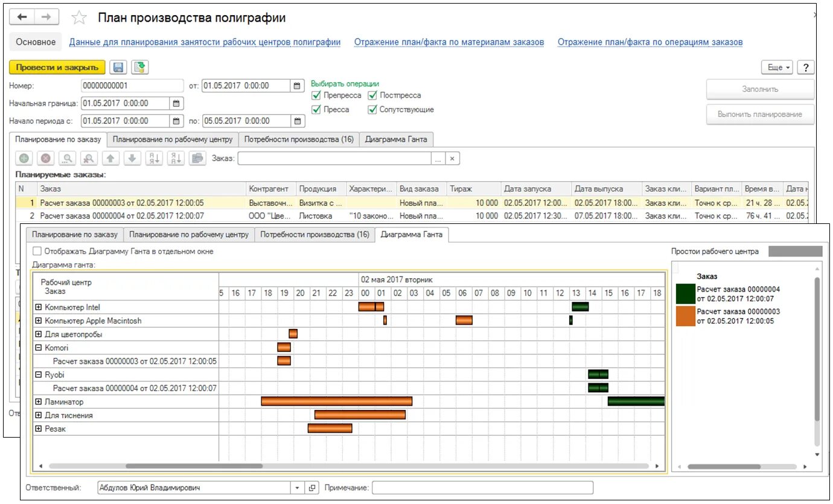
Task: Open the Еще dropdown menu
Action: pos(777,68)
